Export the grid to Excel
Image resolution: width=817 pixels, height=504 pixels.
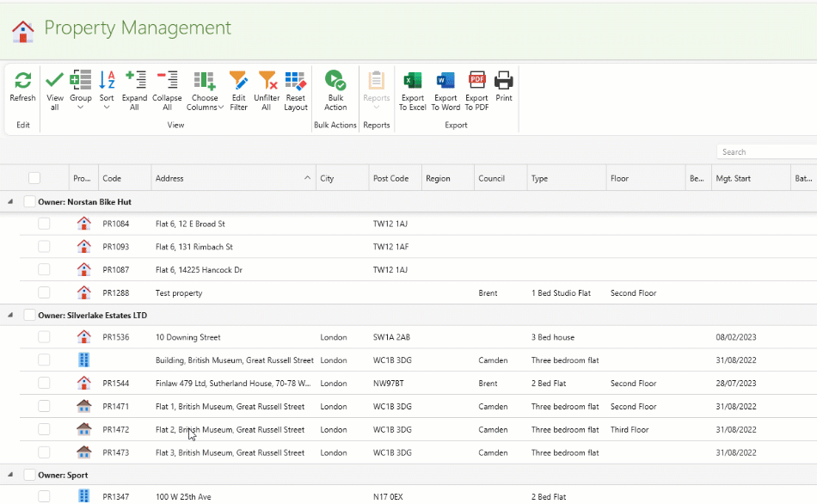tap(412, 81)
